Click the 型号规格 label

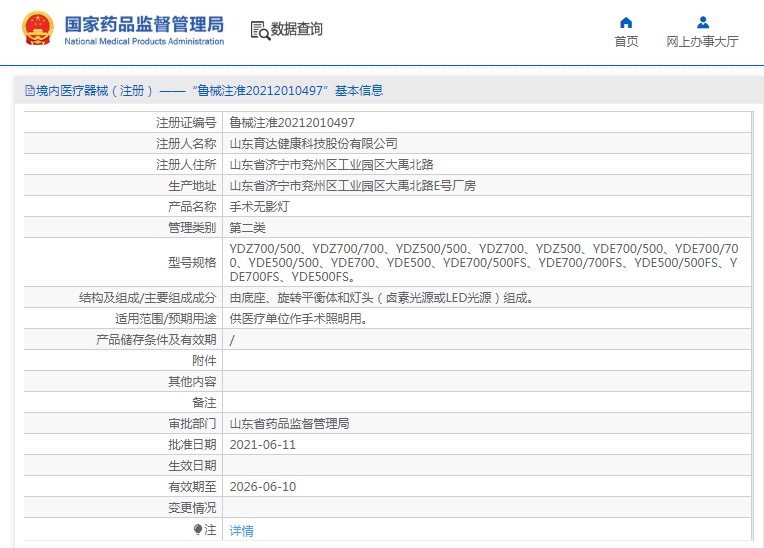[192, 263]
